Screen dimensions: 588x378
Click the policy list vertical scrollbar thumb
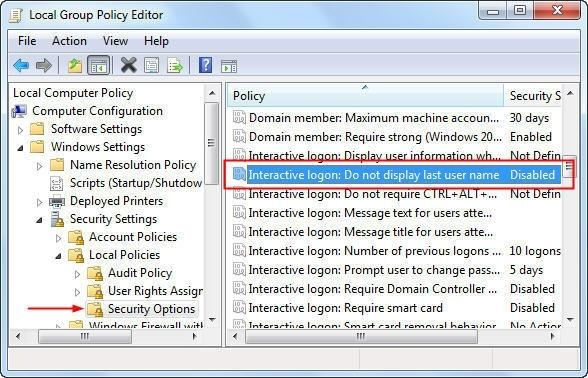(x=569, y=166)
